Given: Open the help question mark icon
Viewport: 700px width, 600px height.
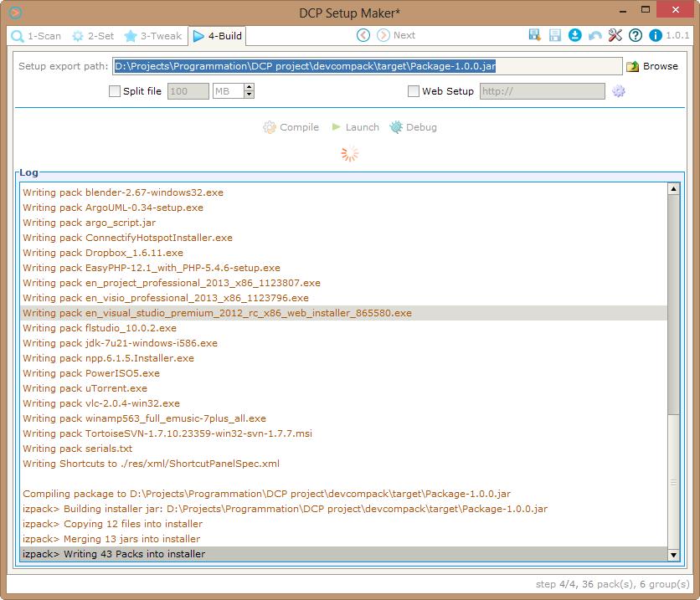Looking at the screenshot, I should click(636, 35).
